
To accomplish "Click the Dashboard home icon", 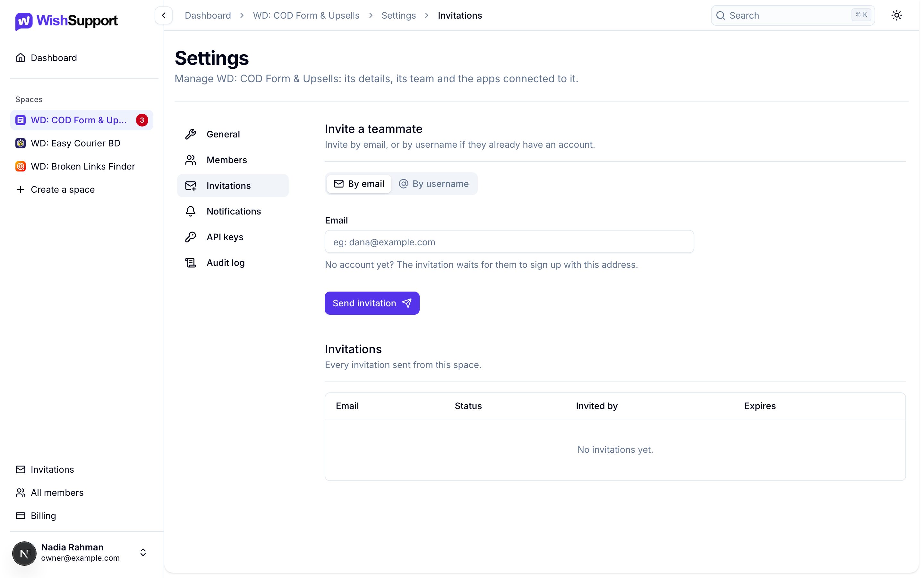I will 21,58.
